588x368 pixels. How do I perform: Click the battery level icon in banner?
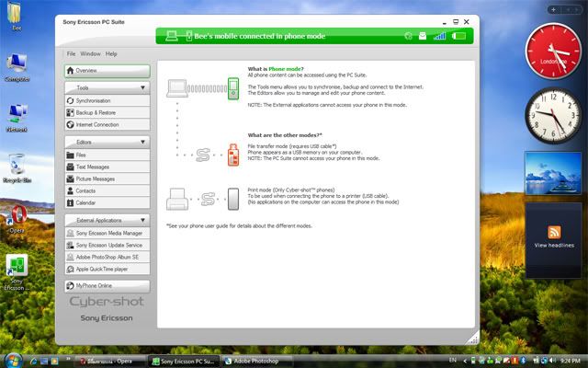pos(458,36)
